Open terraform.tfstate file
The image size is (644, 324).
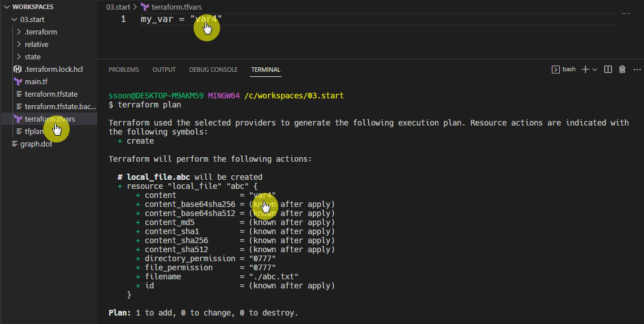[51, 94]
